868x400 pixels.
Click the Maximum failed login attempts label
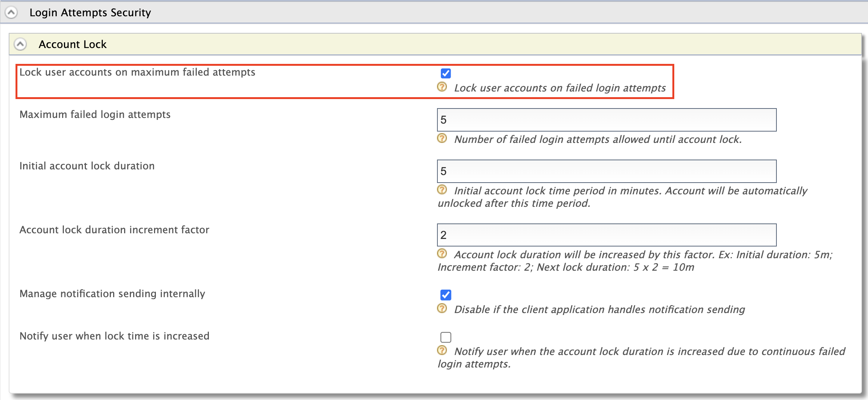(x=95, y=115)
